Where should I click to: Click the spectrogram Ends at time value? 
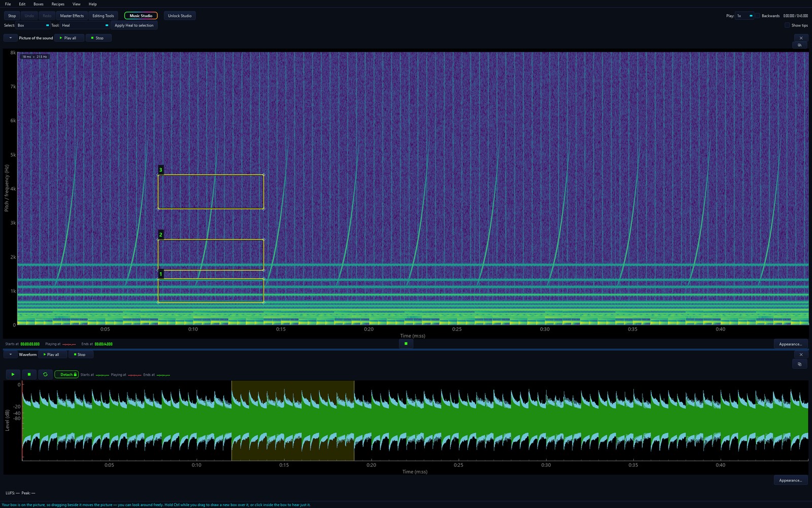(104, 344)
